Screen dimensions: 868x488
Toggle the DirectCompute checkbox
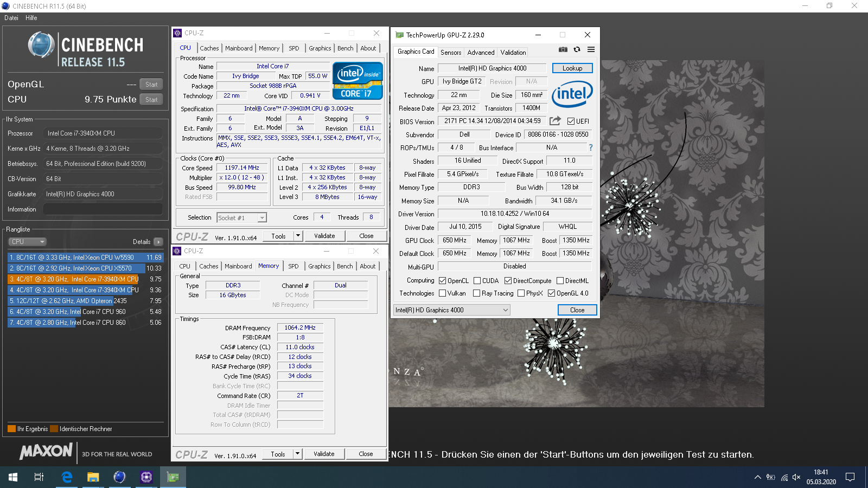(x=508, y=281)
